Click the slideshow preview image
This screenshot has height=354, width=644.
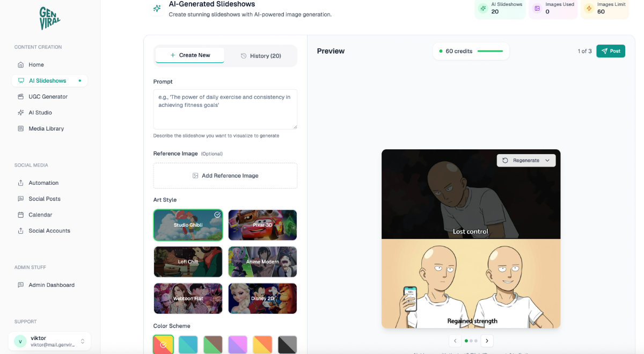click(471, 239)
